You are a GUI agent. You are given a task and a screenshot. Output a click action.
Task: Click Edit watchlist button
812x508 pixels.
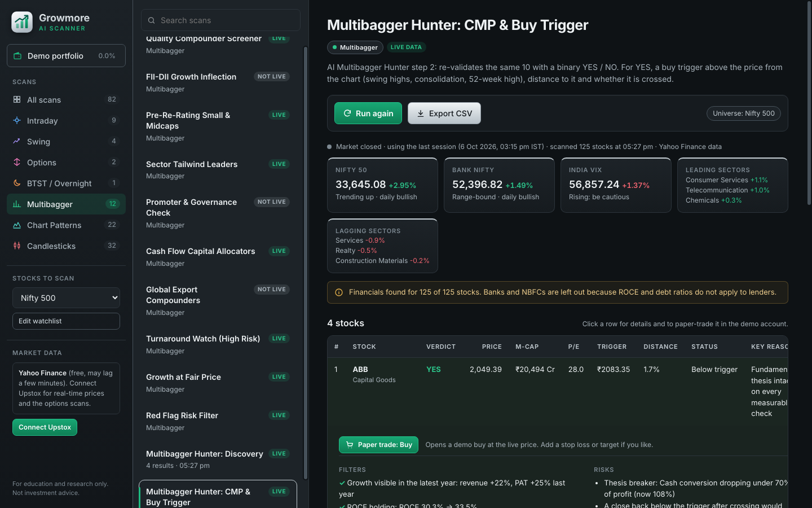[x=66, y=321]
